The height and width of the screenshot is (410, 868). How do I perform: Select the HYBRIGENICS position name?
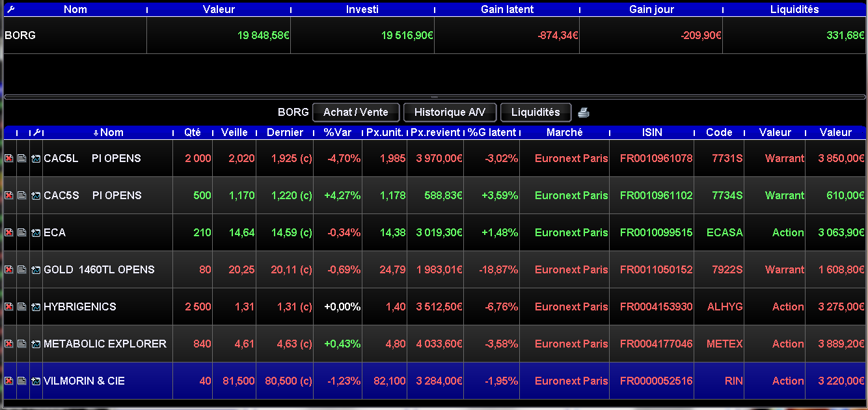[79, 307]
